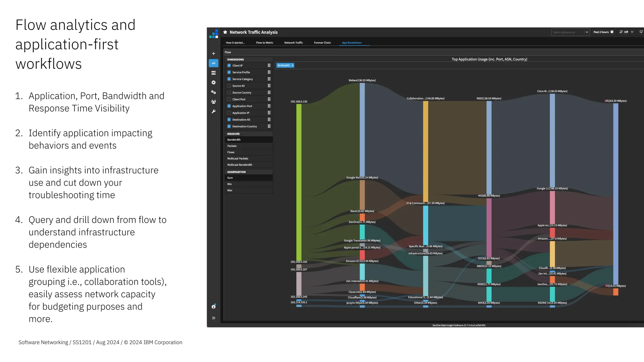Switch to the Flow to Metric tab
This screenshot has height=362, width=644.
tap(264, 43)
